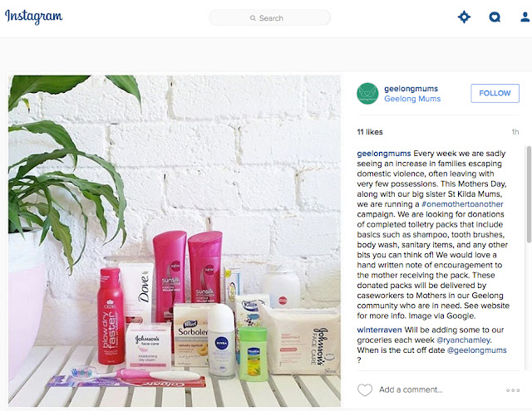
Task: Focus the Search input field
Action: 269,17
